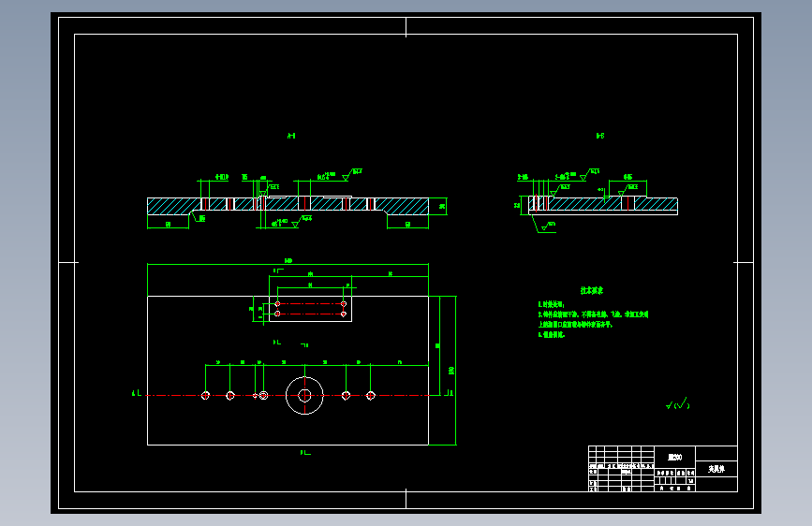The height and width of the screenshot is (526, 812).
Task: Click the B-B section view label
Action: (x=600, y=136)
